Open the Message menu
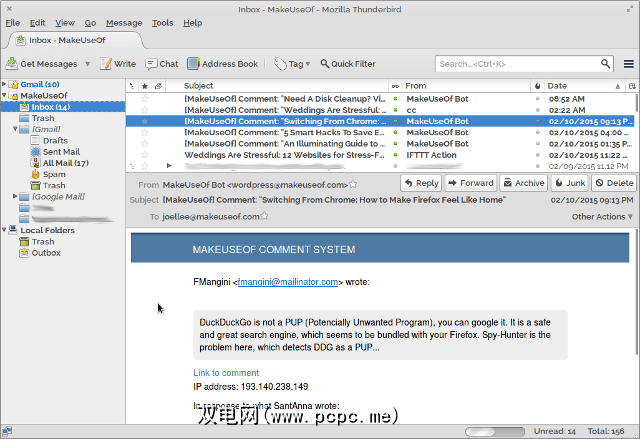Screen dimensions: 640x439 coord(124,23)
